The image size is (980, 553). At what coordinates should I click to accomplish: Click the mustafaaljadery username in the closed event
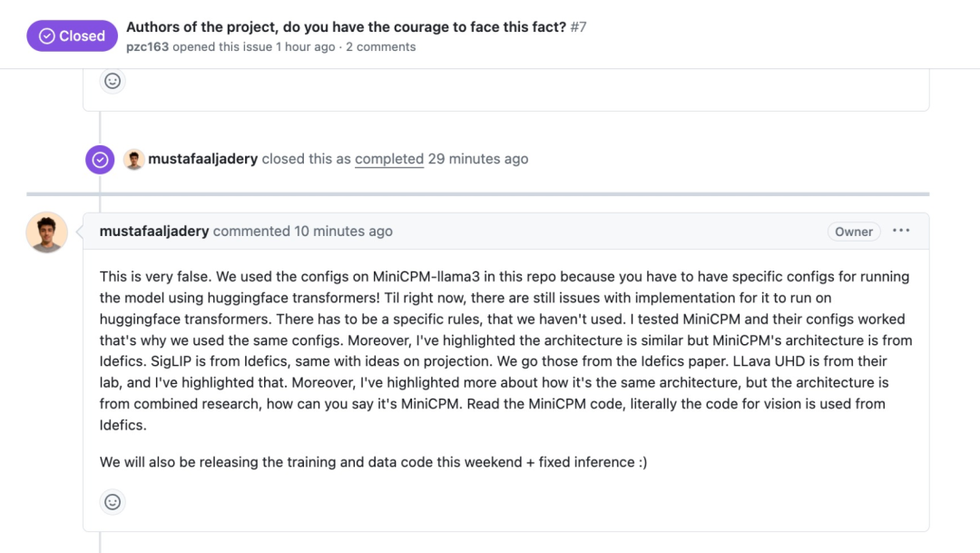203,159
